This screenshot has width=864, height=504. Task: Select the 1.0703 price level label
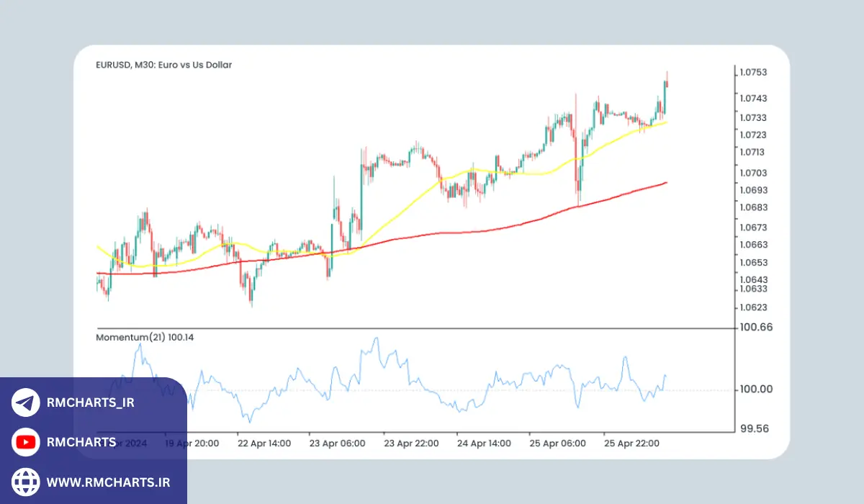point(752,173)
